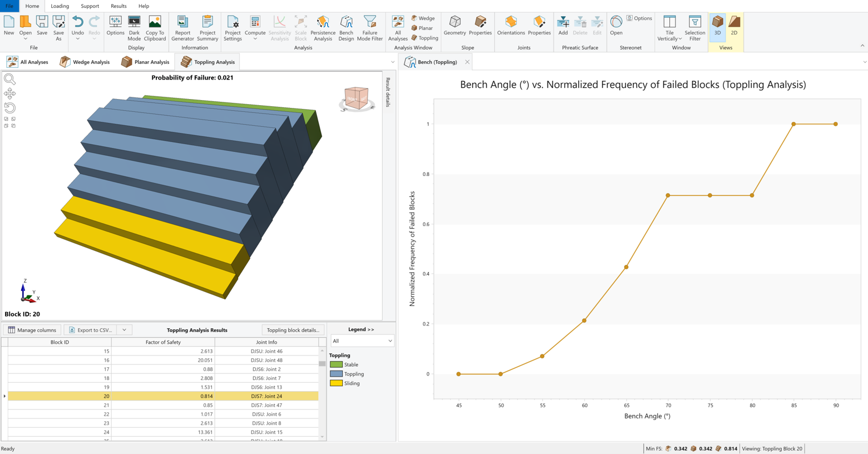The width and height of the screenshot is (868, 454).
Task: Open Project Settings dialog
Action: coord(233,28)
